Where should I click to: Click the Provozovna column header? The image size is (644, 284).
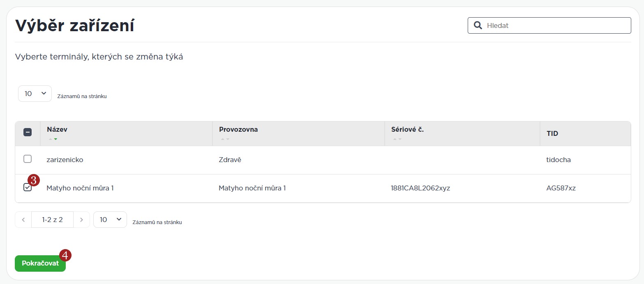point(238,129)
